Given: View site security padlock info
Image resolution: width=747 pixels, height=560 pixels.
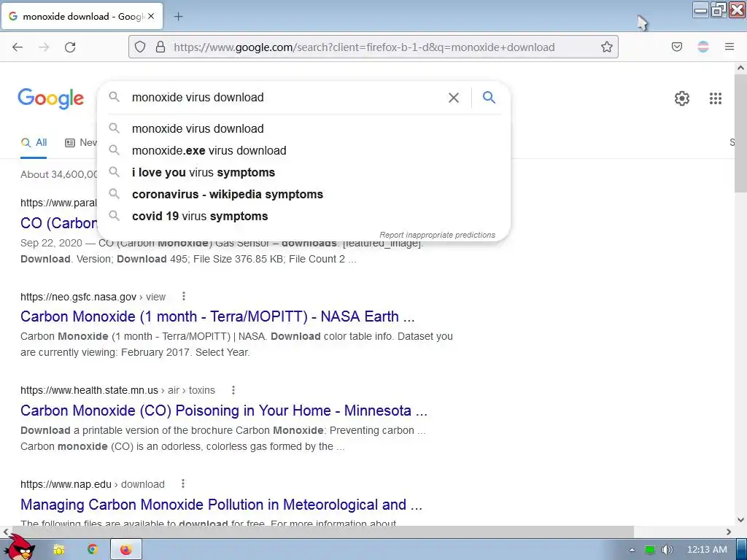Looking at the screenshot, I should [x=160, y=47].
